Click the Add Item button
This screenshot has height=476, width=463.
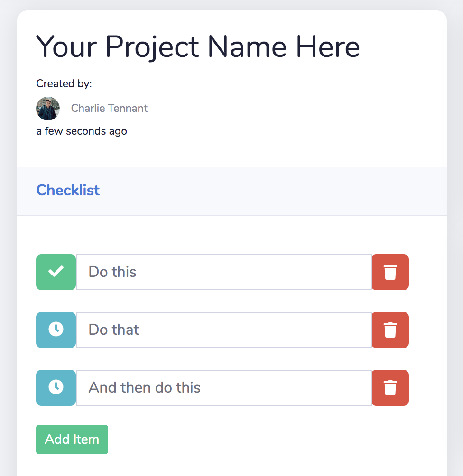72,439
